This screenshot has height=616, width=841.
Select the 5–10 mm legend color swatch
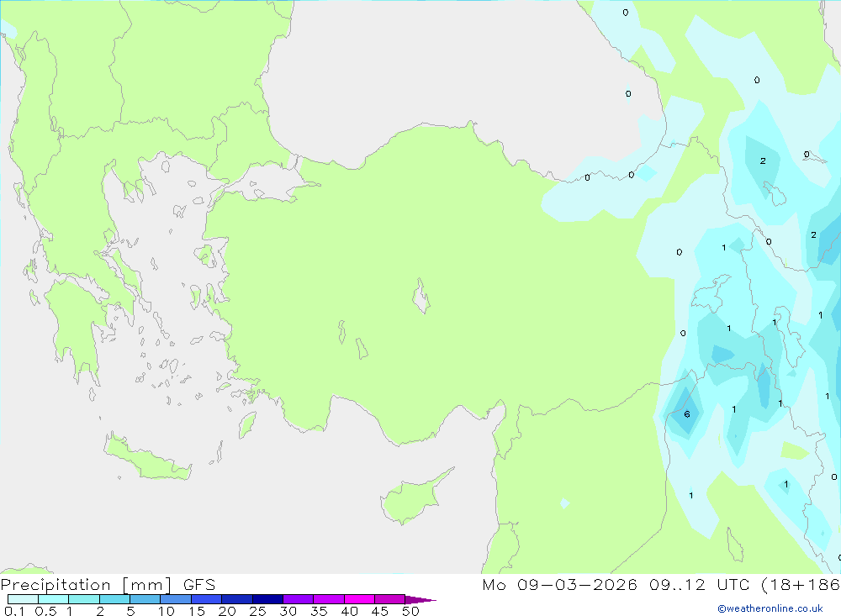tap(145, 599)
